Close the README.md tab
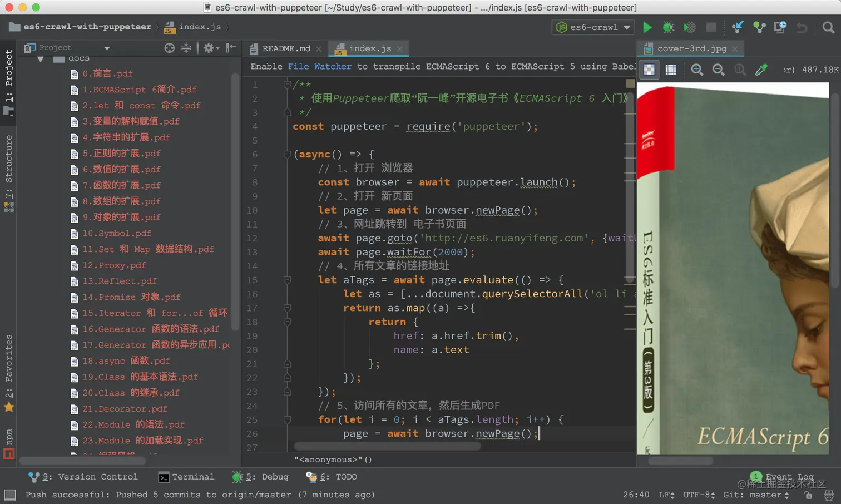The image size is (841, 504). [319, 49]
